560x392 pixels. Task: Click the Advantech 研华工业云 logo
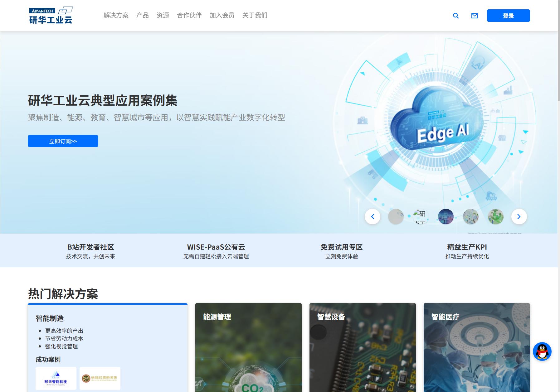tap(51, 15)
